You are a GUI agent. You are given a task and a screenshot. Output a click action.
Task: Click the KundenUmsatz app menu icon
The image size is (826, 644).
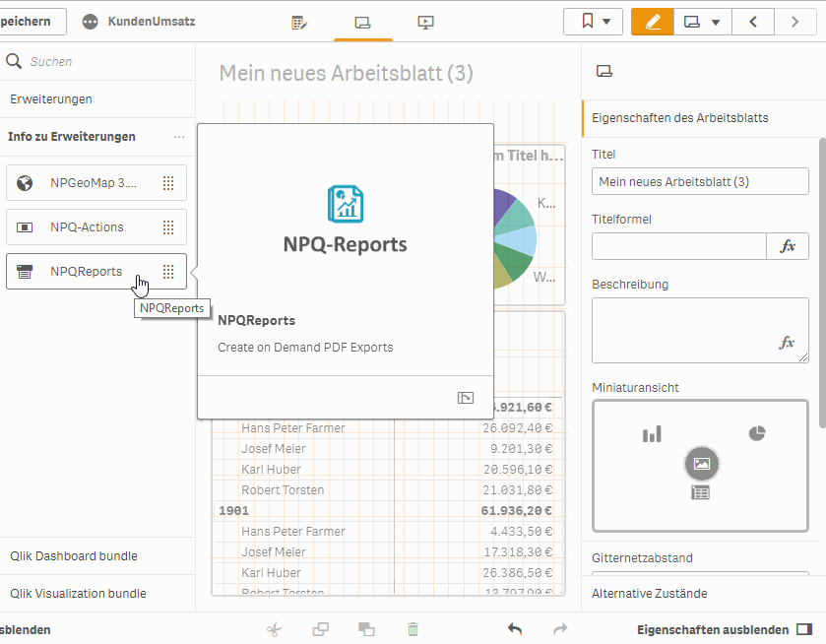tap(90, 22)
